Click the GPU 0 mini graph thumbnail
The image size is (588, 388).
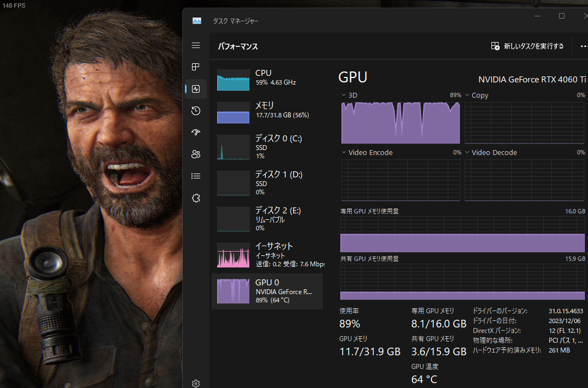coord(233,291)
